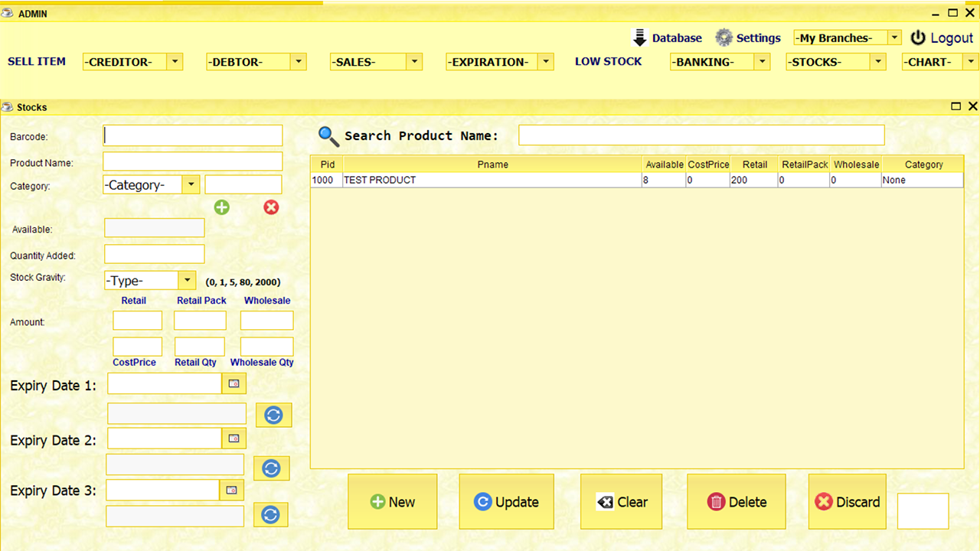Click the refresh icon next to Expiry Date 2

pyautogui.click(x=271, y=468)
